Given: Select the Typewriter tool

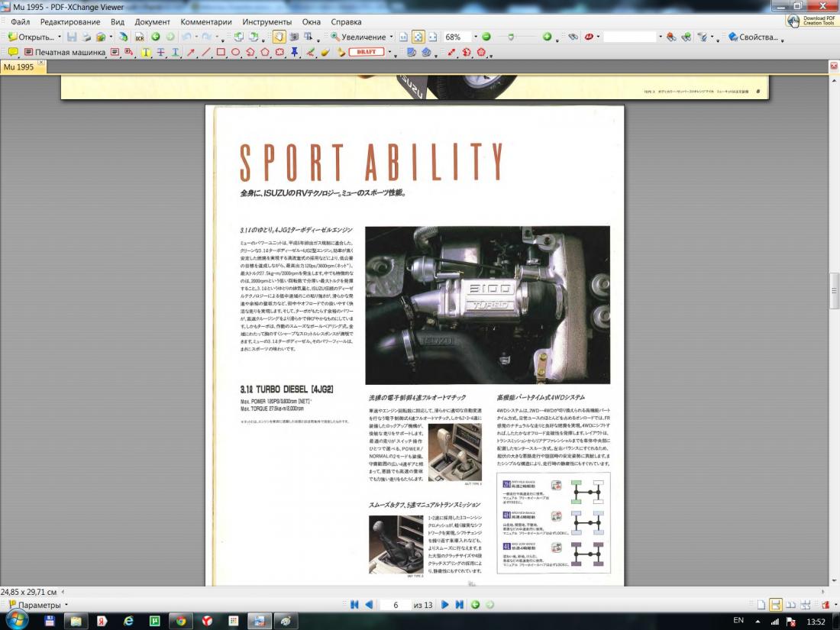Looking at the screenshot, I should [x=65, y=52].
